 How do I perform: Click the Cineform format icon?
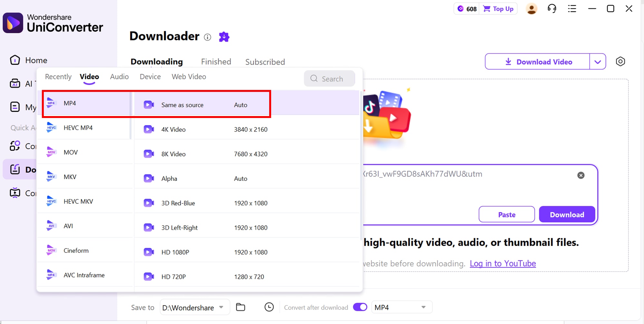click(51, 250)
